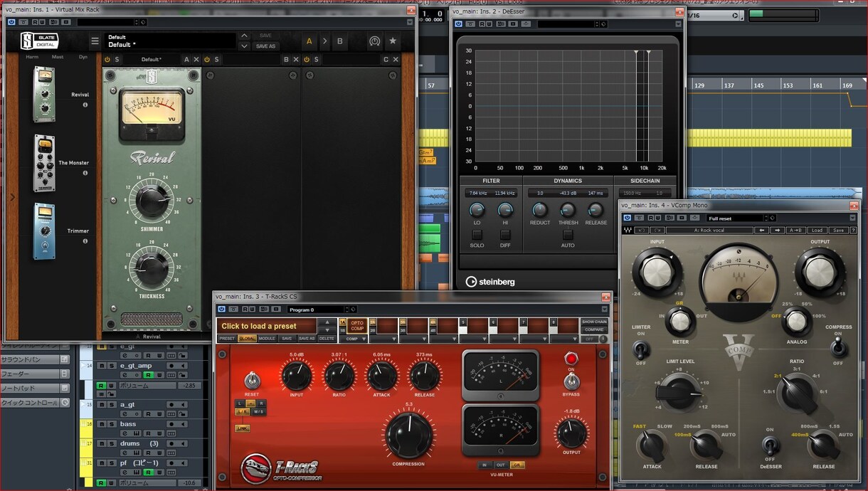Show info for the Revival module

pyautogui.click(x=85, y=105)
